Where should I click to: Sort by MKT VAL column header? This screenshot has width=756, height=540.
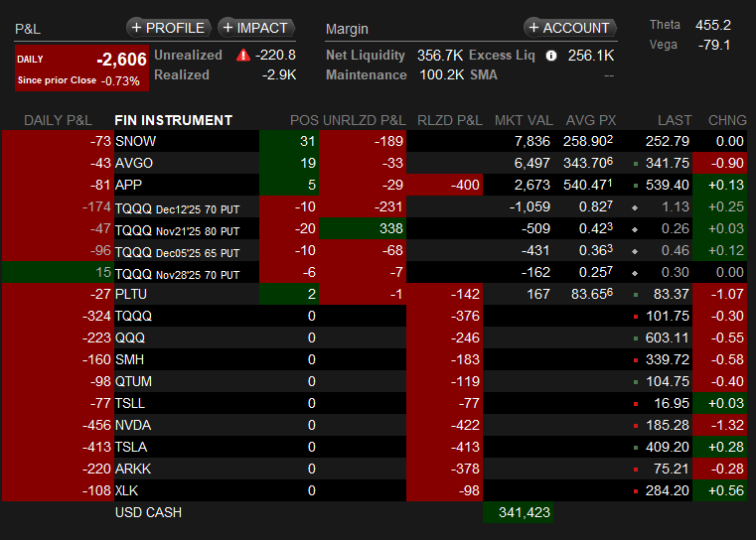point(524,120)
